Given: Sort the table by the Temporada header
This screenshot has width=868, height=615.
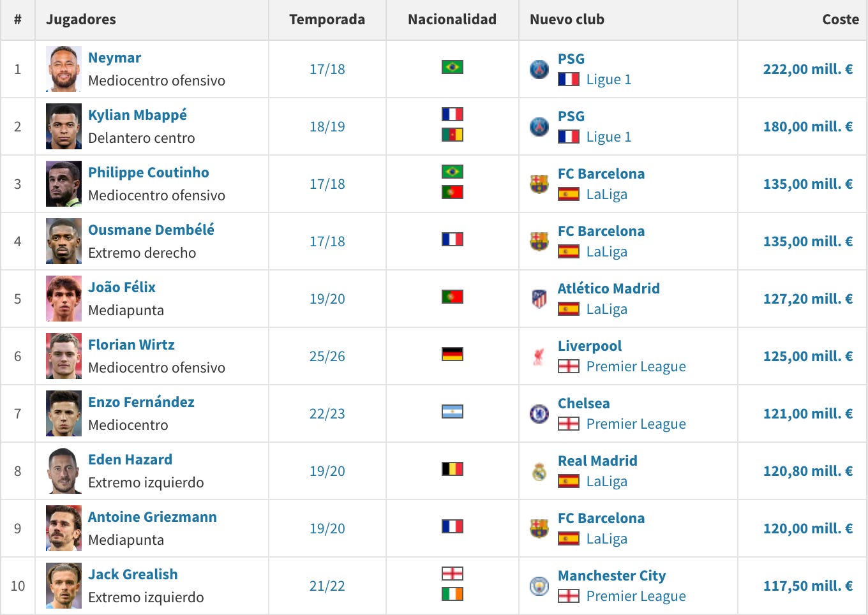Looking at the screenshot, I should [x=327, y=19].
